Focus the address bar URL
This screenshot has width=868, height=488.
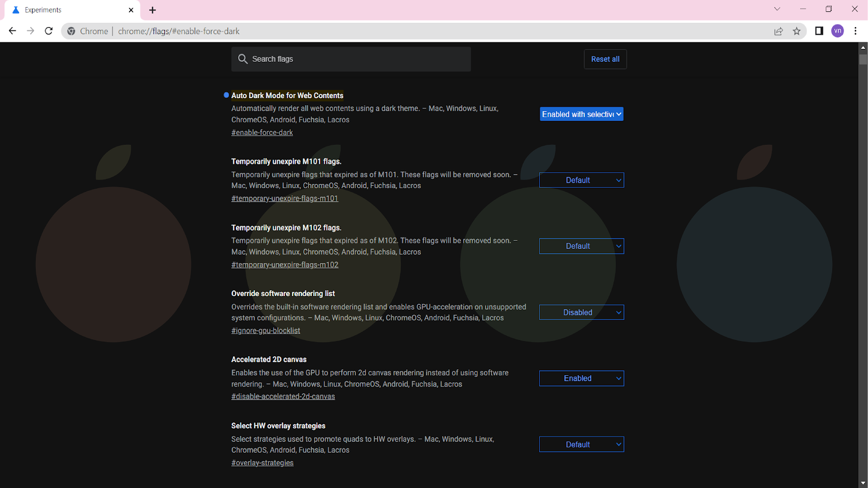179,31
